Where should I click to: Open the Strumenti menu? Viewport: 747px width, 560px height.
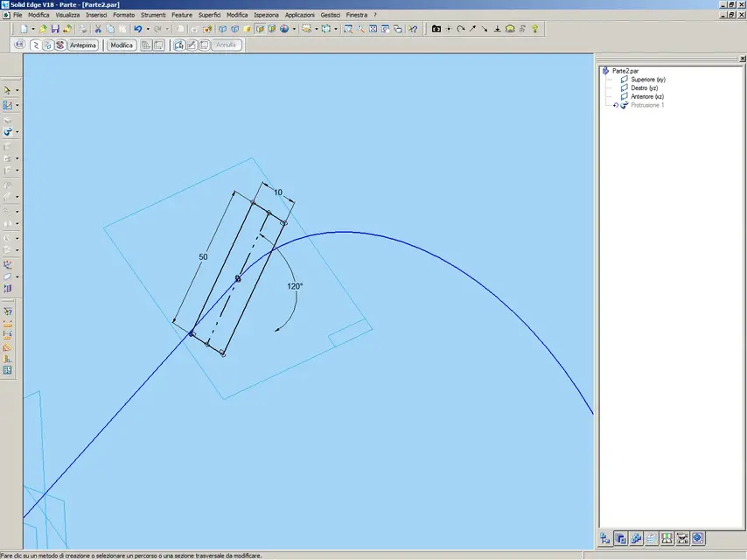(x=153, y=15)
